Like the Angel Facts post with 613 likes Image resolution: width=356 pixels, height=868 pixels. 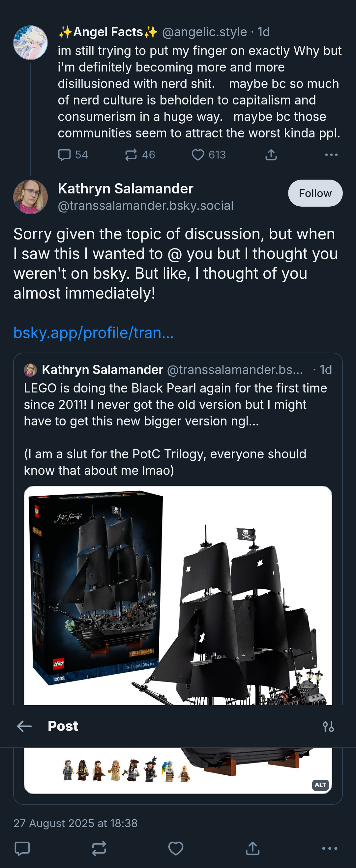pyautogui.click(x=208, y=155)
